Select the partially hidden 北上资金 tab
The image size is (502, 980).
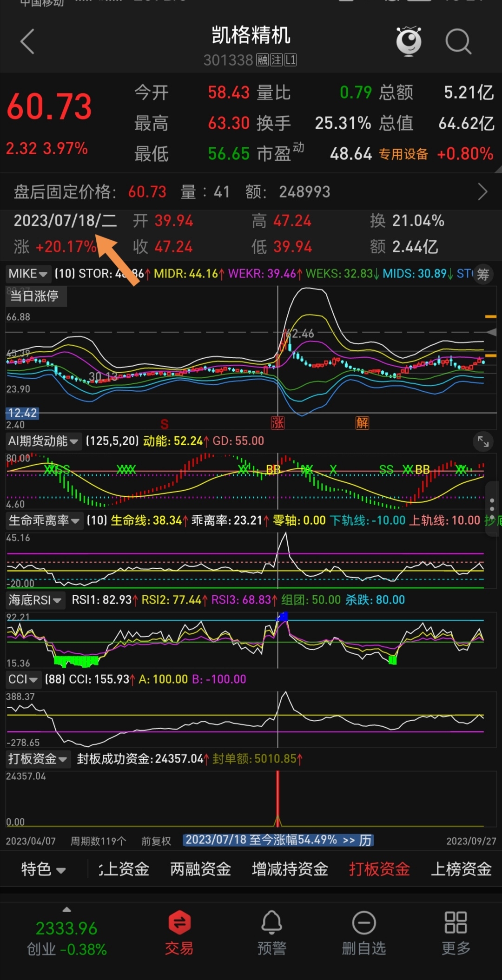(x=123, y=869)
